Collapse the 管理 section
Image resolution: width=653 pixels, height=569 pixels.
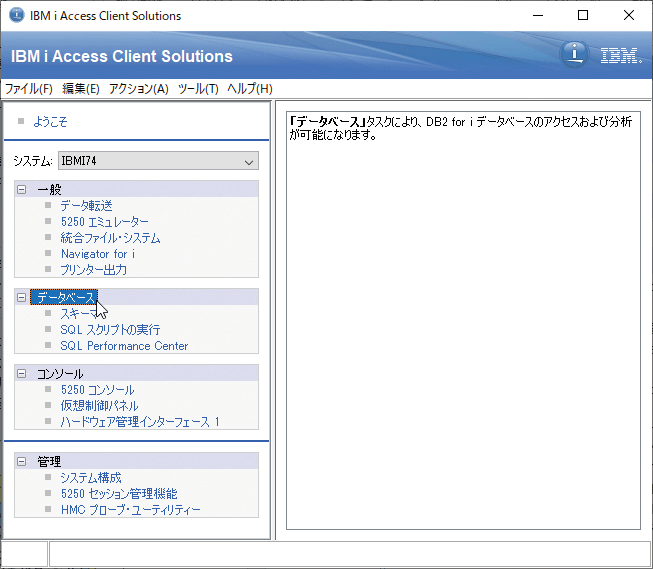point(22,461)
